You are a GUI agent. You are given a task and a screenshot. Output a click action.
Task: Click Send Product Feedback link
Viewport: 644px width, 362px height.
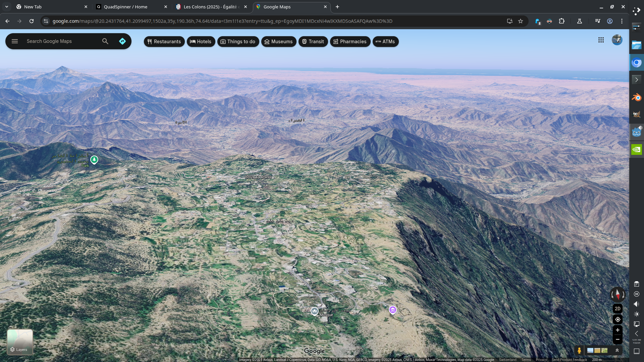click(x=569, y=360)
